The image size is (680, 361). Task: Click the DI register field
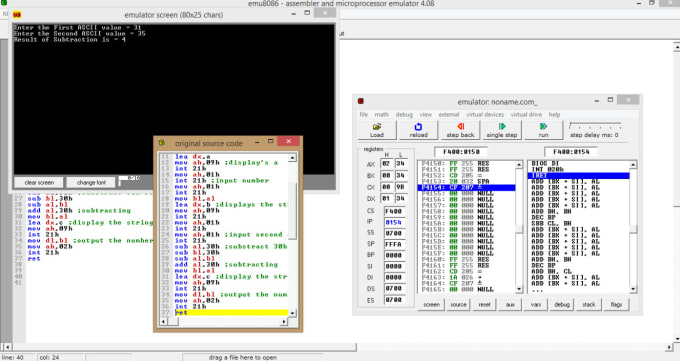[394, 277]
